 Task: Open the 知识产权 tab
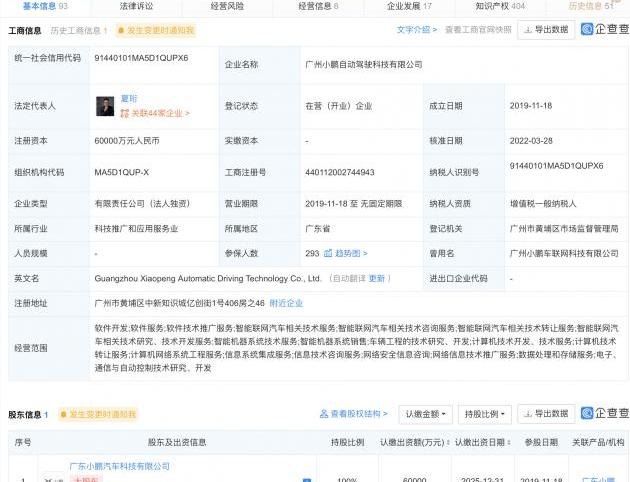500,6
